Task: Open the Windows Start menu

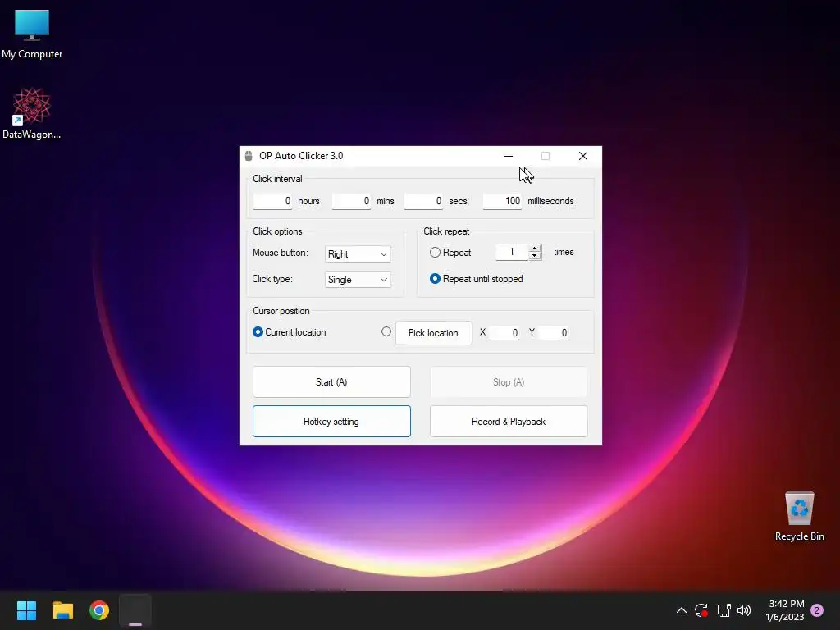Action: click(x=26, y=610)
